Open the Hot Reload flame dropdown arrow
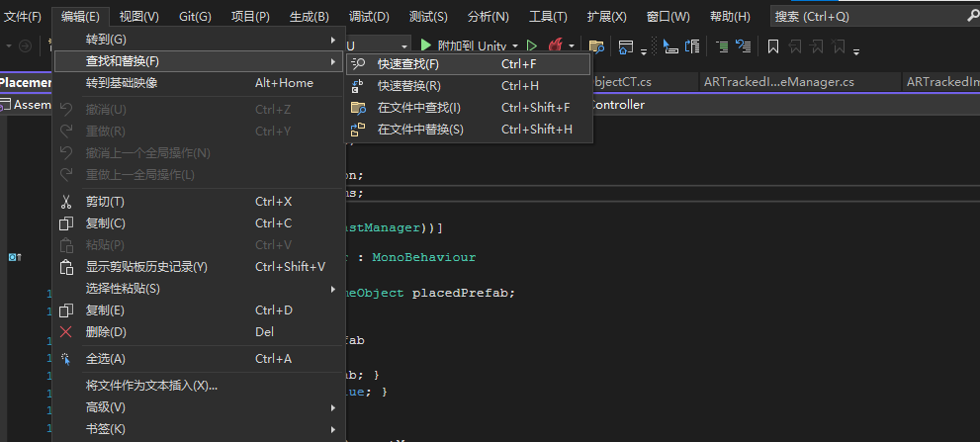The height and width of the screenshot is (442, 980). pyautogui.click(x=572, y=45)
